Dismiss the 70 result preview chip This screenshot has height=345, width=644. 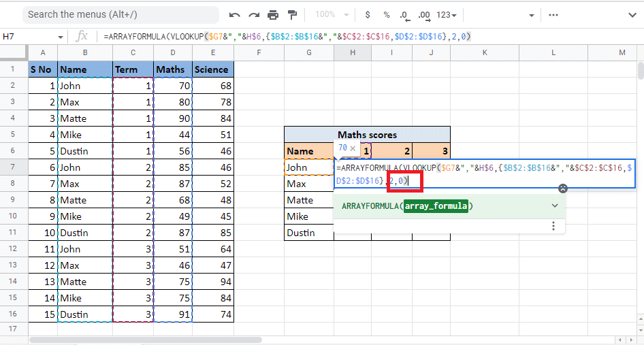point(353,148)
